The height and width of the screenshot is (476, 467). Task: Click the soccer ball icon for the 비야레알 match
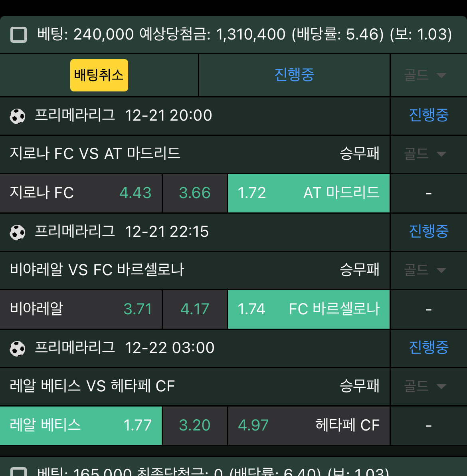tap(18, 232)
